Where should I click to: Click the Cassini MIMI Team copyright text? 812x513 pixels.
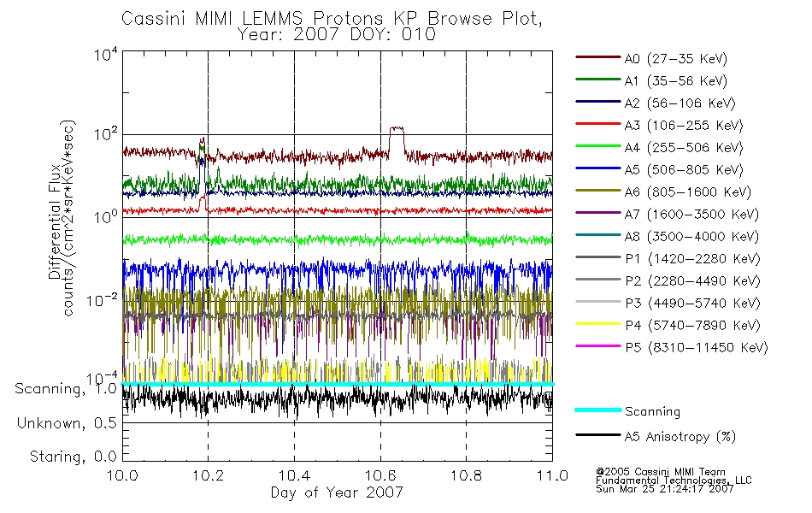pos(661,472)
